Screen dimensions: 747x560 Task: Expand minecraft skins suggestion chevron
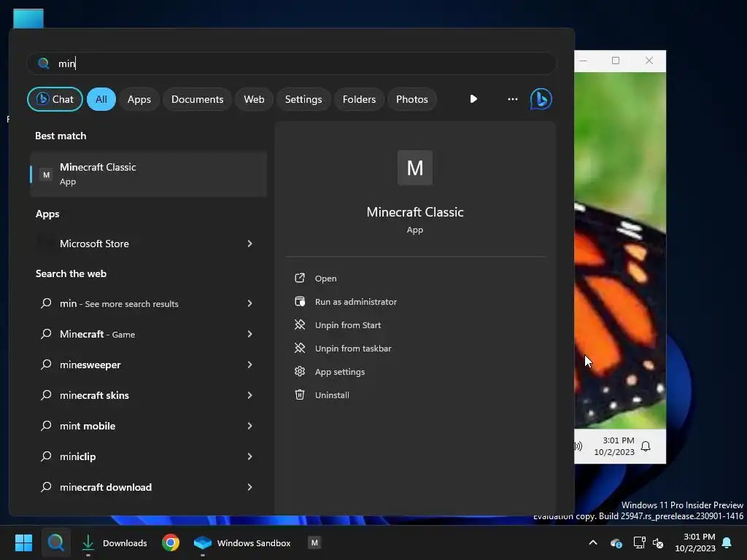pyautogui.click(x=249, y=395)
